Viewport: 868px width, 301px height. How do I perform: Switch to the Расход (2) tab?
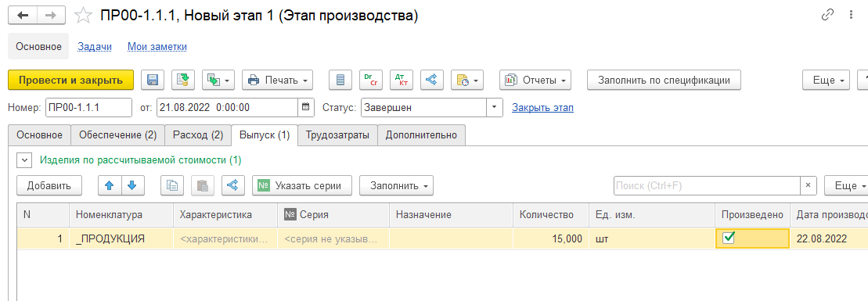[x=198, y=135]
